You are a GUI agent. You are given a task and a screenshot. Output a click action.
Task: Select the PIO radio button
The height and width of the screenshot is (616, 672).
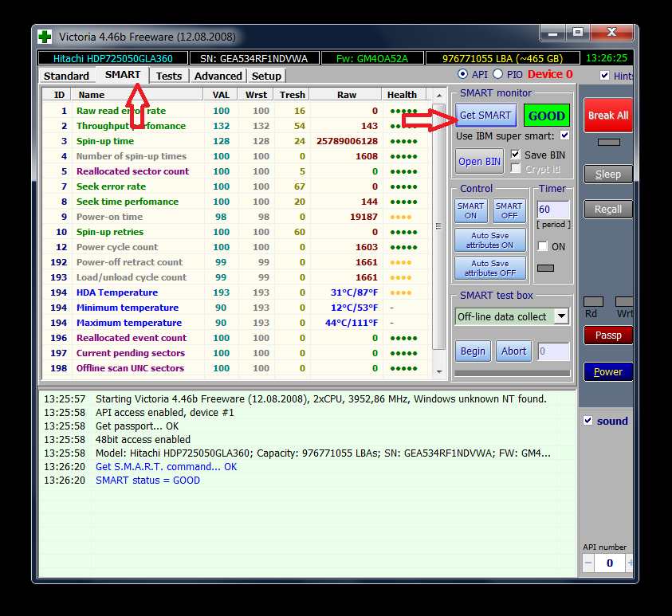497,74
